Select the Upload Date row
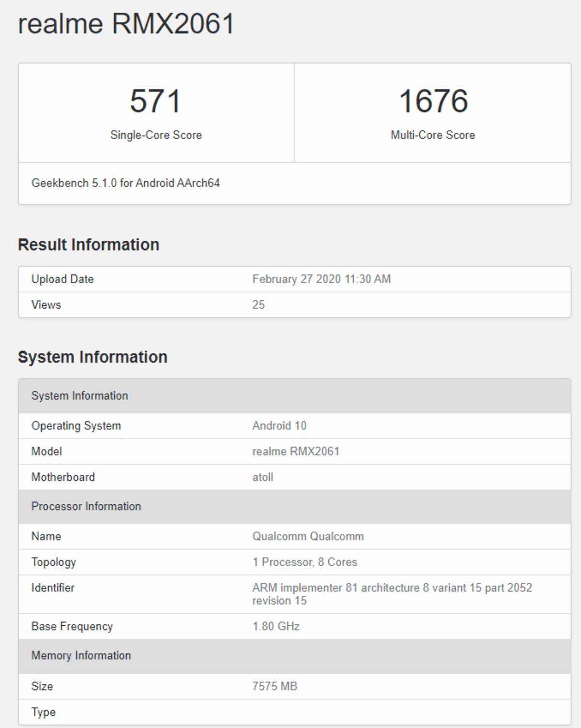The width and height of the screenshot is (581, 728). point(63,279)
